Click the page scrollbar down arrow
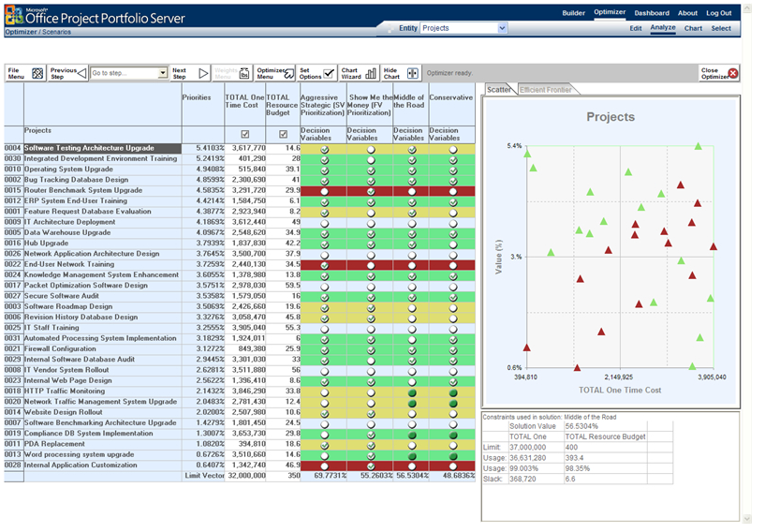The width and height of the screenshot is (765, 532). (x=747, y=519)
